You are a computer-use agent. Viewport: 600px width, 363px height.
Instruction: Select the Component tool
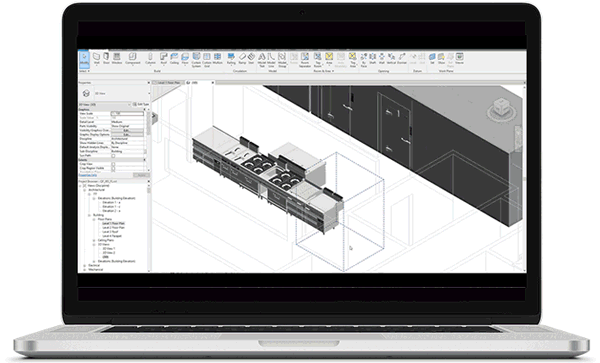[132, 58]
